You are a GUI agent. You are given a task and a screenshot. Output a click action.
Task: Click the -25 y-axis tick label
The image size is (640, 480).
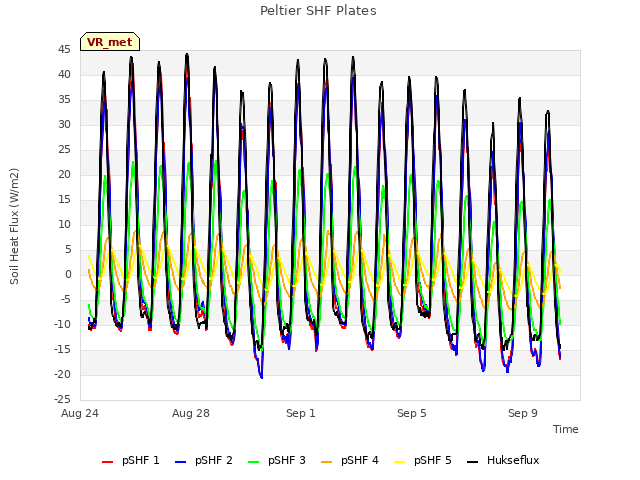(62, 399)
